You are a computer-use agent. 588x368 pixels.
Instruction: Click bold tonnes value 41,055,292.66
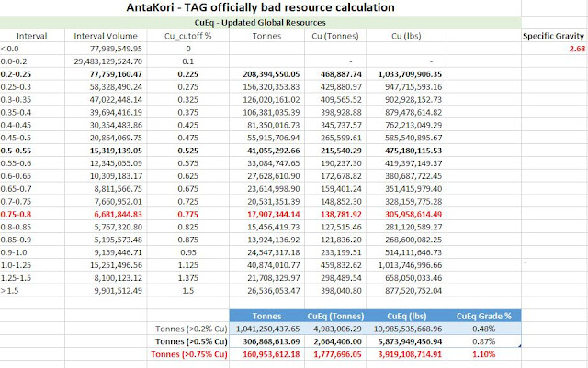(274, 151)
